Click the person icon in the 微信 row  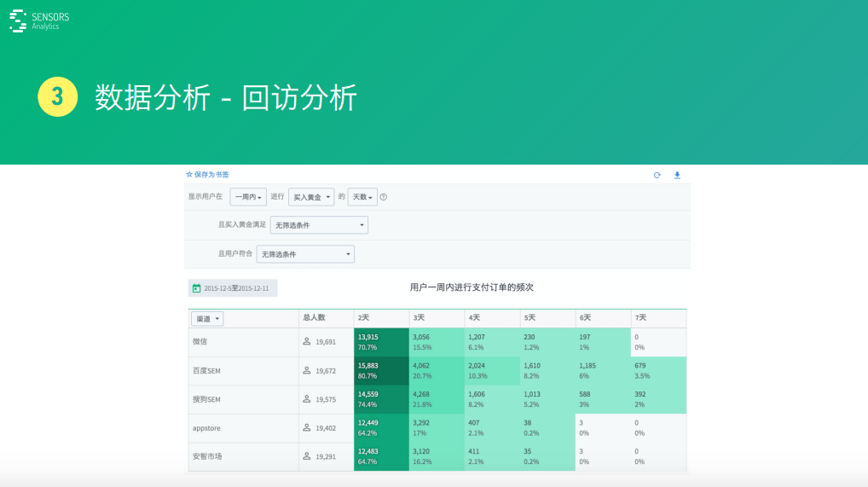[x=307, y=341]
